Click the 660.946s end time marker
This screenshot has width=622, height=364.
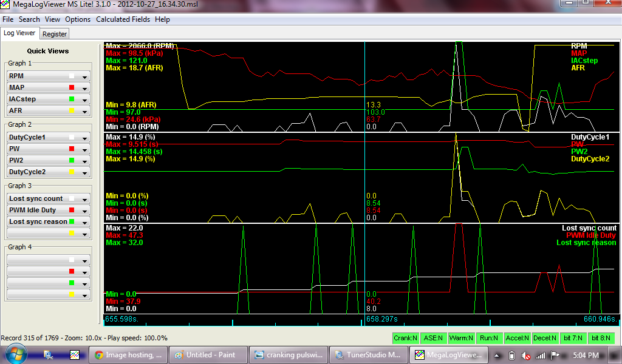pyautogui.click(x=600, y=318)
